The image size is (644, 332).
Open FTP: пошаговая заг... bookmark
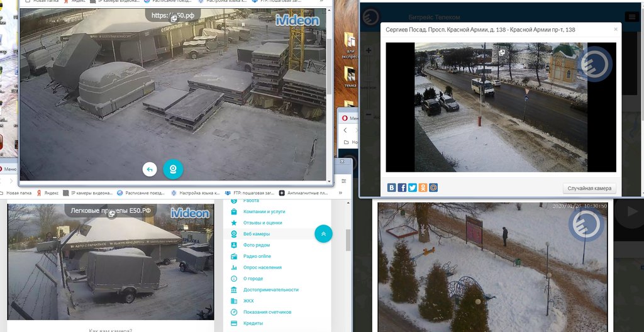250,192
